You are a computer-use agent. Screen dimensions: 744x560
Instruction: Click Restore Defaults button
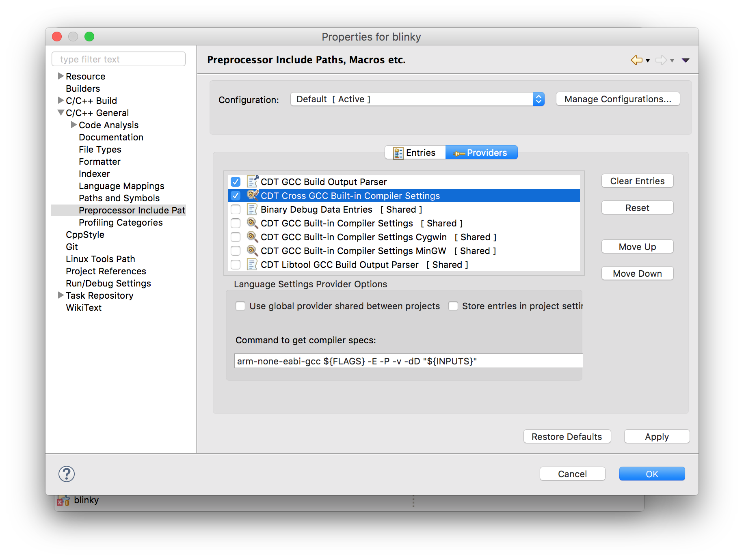[x=567, y=437]
